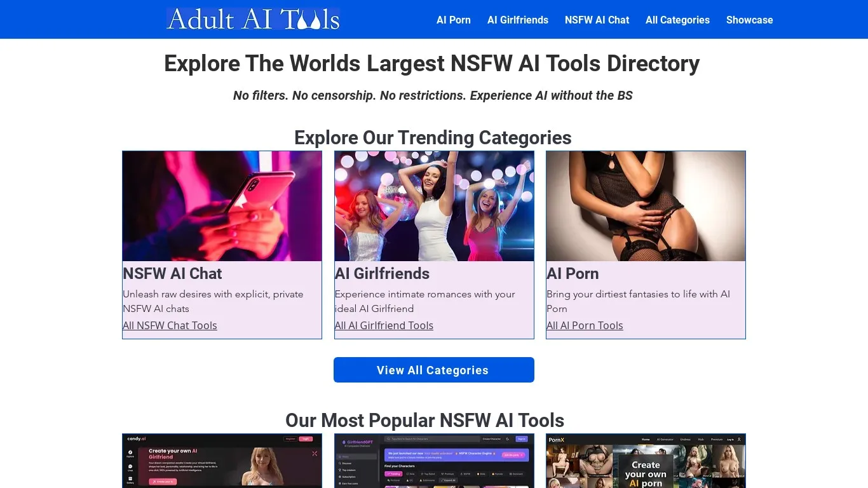The image size is (868, 488).
Task: Go to the Showcase section
Action: 749,20
